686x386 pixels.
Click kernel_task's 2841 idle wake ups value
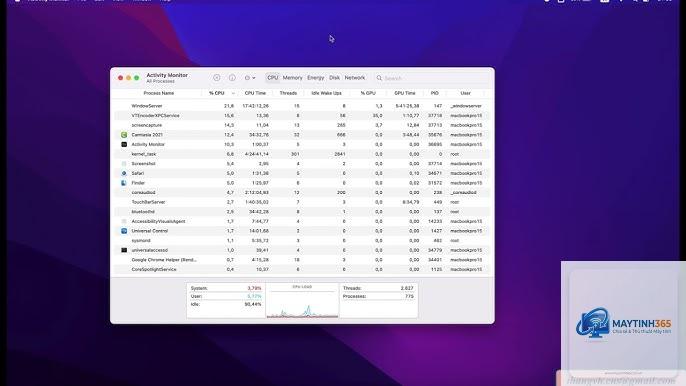[340, 154]
